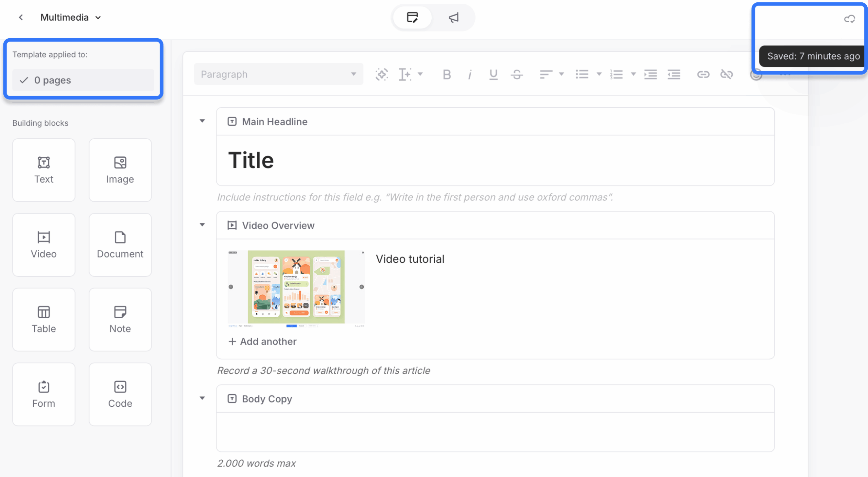Toggle underline formatting
The image size is (868, 477).
tap(493, 74)
